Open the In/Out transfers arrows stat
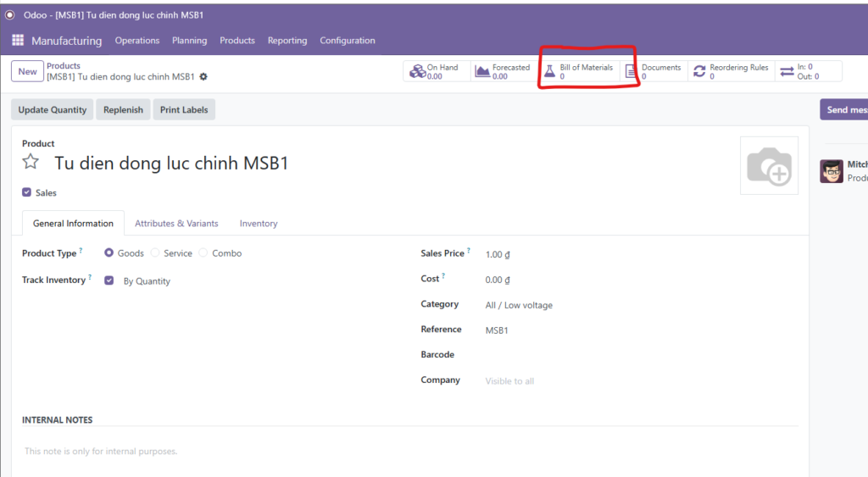Screen dimensions: 868x477 pos(798,71)
